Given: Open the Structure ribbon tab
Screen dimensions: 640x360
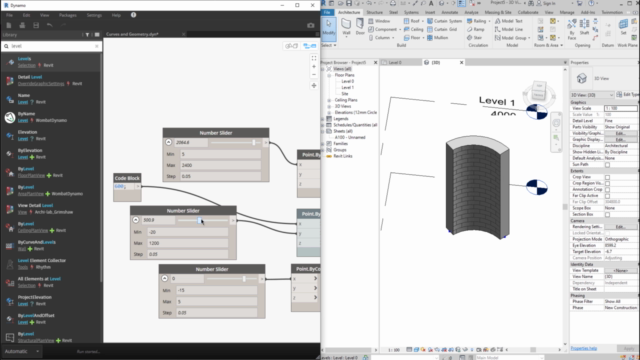Looking at the screenshot, I should point(374,12).
